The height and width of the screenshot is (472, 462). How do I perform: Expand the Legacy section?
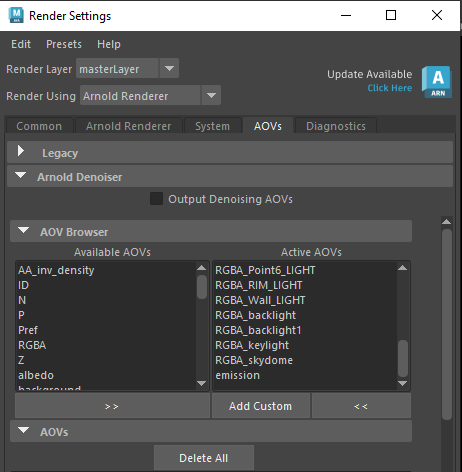point(21,151)
